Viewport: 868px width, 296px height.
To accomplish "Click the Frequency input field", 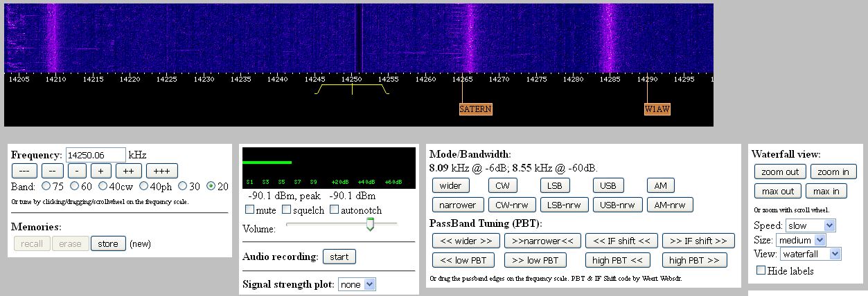I will click(x=95, y=155).
